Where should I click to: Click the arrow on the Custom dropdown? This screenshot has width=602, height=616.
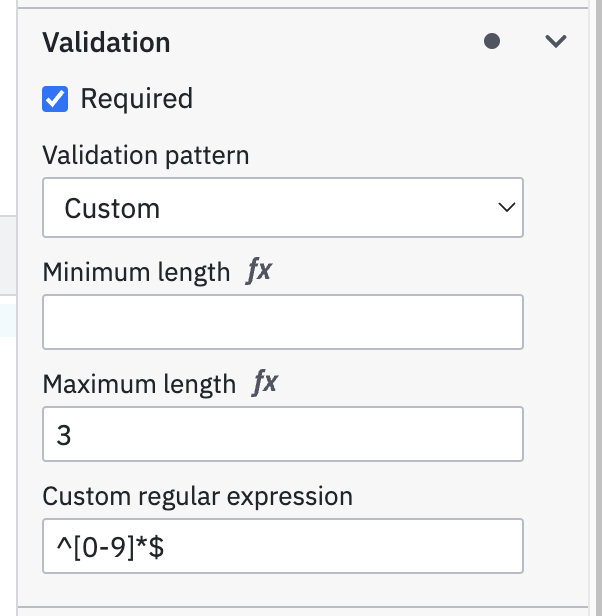[x=505, y=208]
